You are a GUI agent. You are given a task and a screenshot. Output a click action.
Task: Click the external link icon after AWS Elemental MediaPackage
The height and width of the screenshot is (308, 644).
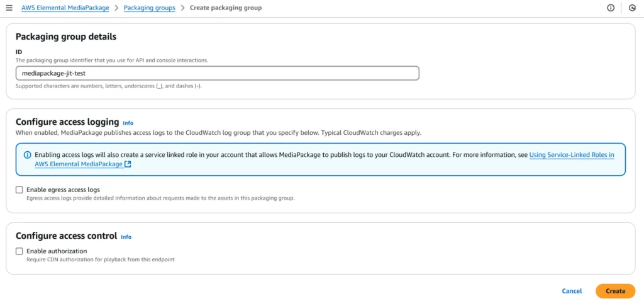(x=128, y=164)
